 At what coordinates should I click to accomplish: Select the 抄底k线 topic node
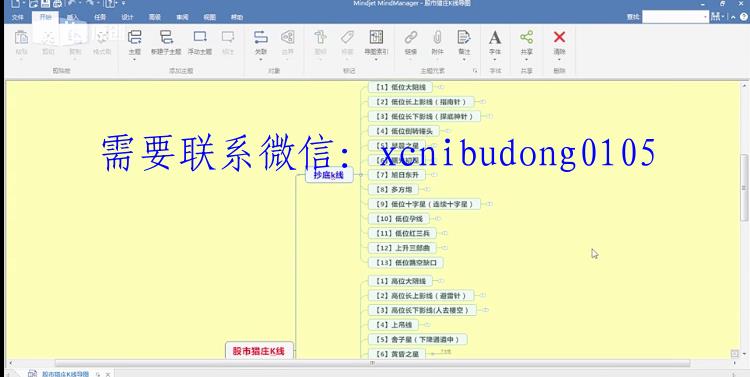tap(329, 175)
